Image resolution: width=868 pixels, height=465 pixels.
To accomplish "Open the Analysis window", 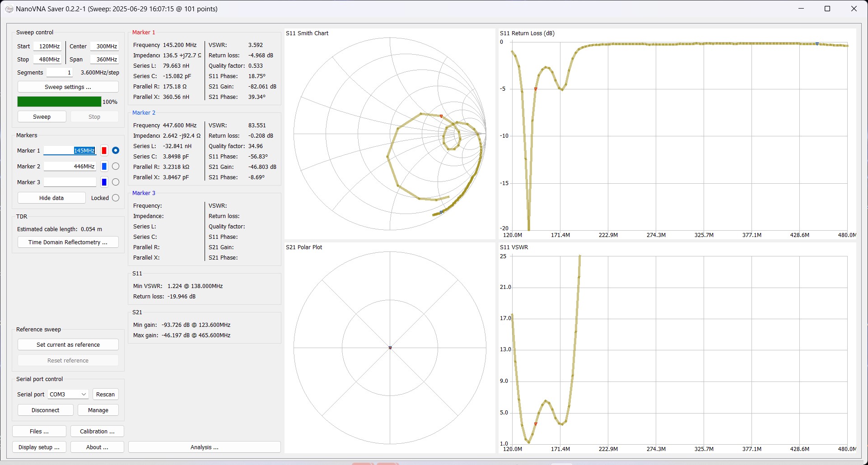I will pyautogui.click(x=204, y=447).
